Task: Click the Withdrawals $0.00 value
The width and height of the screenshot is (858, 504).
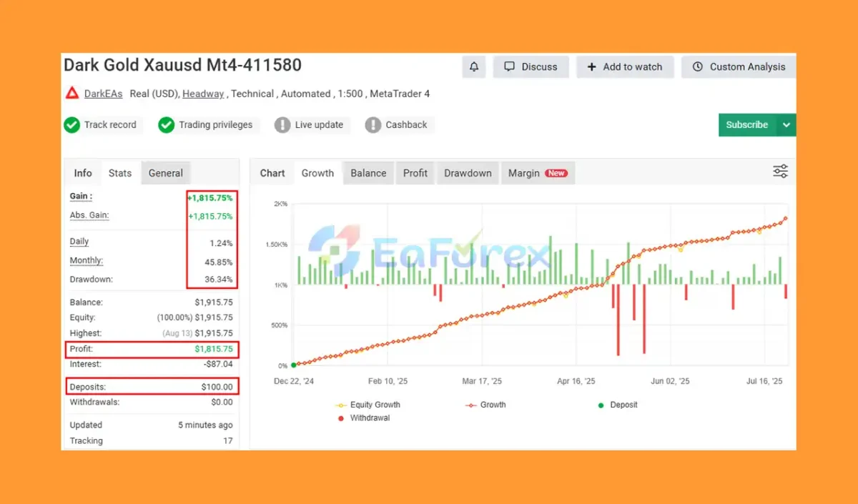Action: click(221, 402)
